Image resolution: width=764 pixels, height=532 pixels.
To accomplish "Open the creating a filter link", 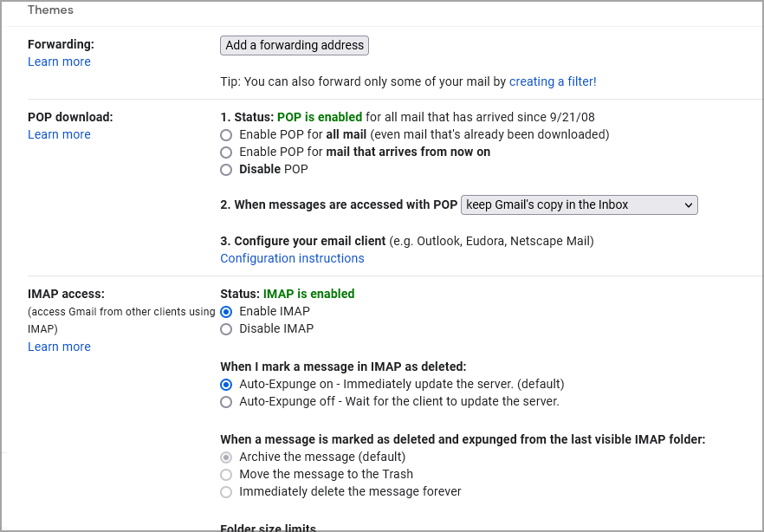I will tap(553, 81).
